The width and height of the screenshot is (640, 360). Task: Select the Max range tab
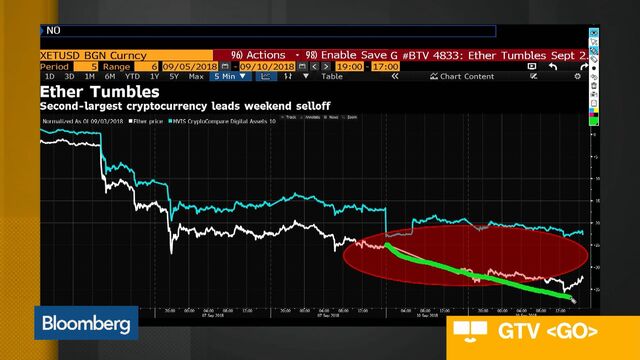coord(196,76)
